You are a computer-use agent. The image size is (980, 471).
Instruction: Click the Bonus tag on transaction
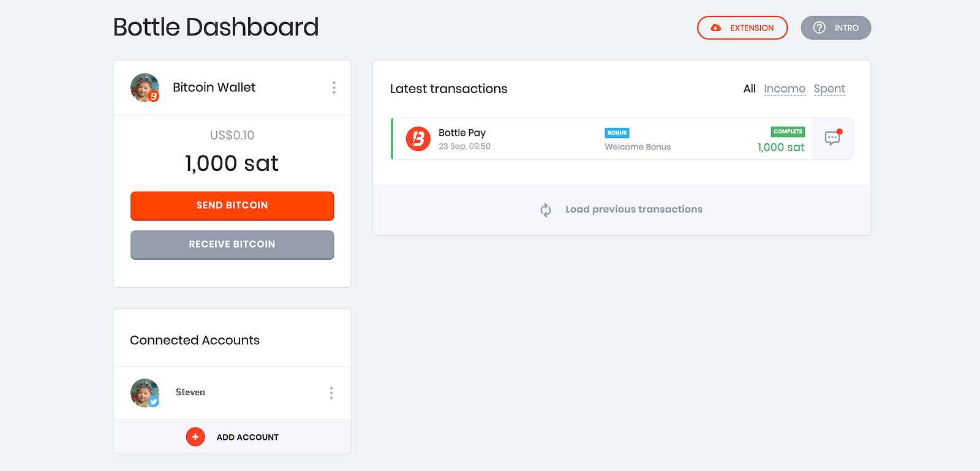coord(617,133)
